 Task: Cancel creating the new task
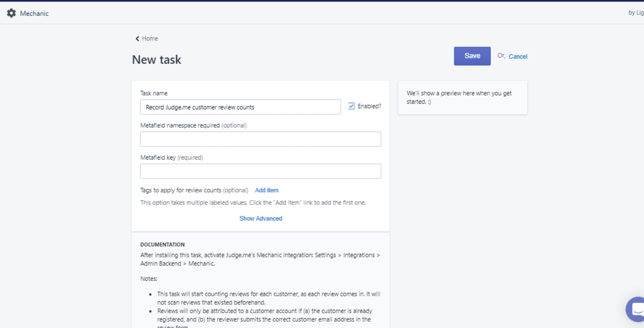[x=518, y=56]
